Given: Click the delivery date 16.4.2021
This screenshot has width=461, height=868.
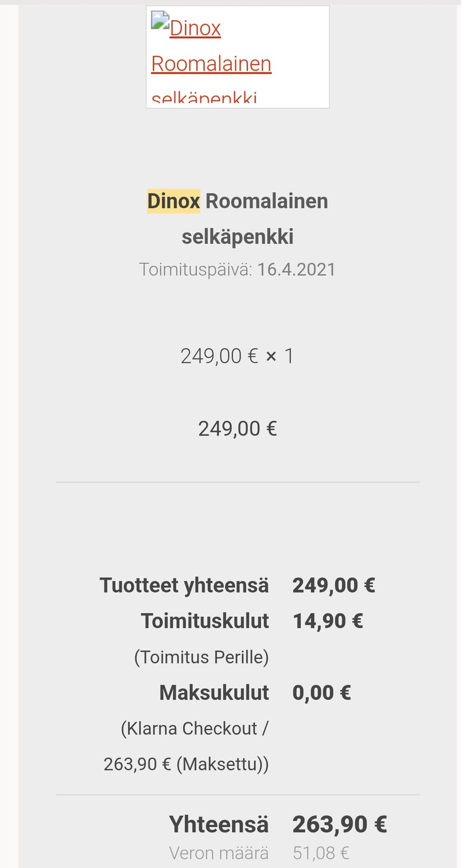Looking at the screenshot, I should [296, 270].
